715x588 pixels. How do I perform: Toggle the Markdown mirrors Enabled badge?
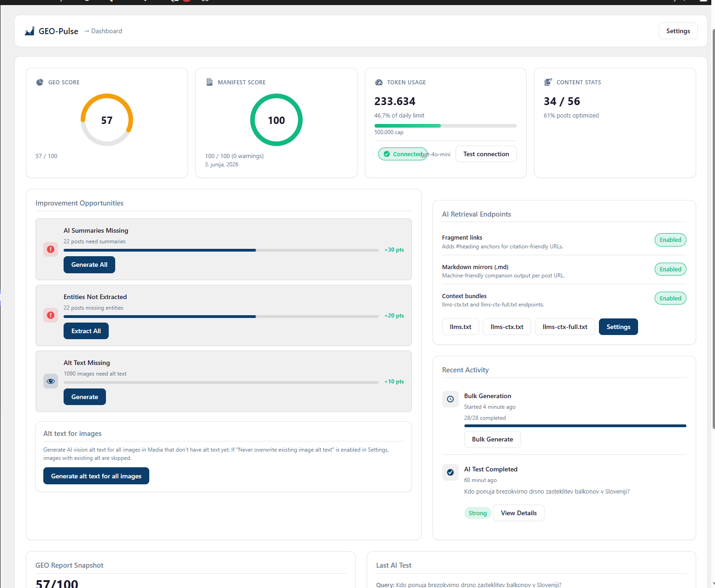(x=670, y=269)
